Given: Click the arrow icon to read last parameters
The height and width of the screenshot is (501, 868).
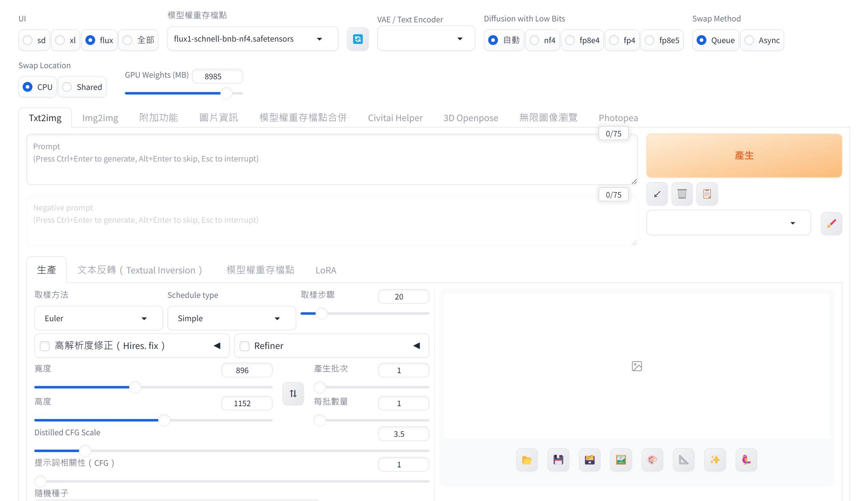Looking at the screenshot, I should coord(657,194).
